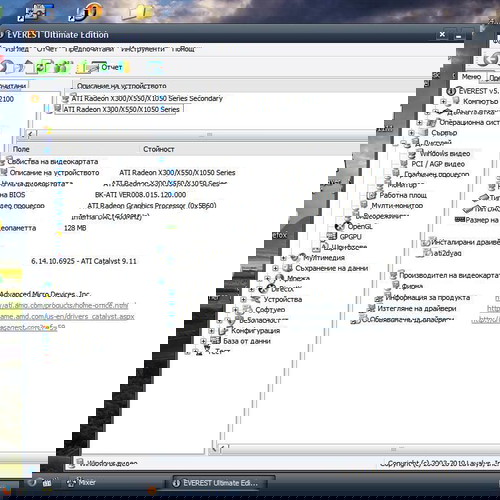Click the 128 MB memory value
This screenshot has height=500, width=500.
pyautogui.click(x=75, y=228)
